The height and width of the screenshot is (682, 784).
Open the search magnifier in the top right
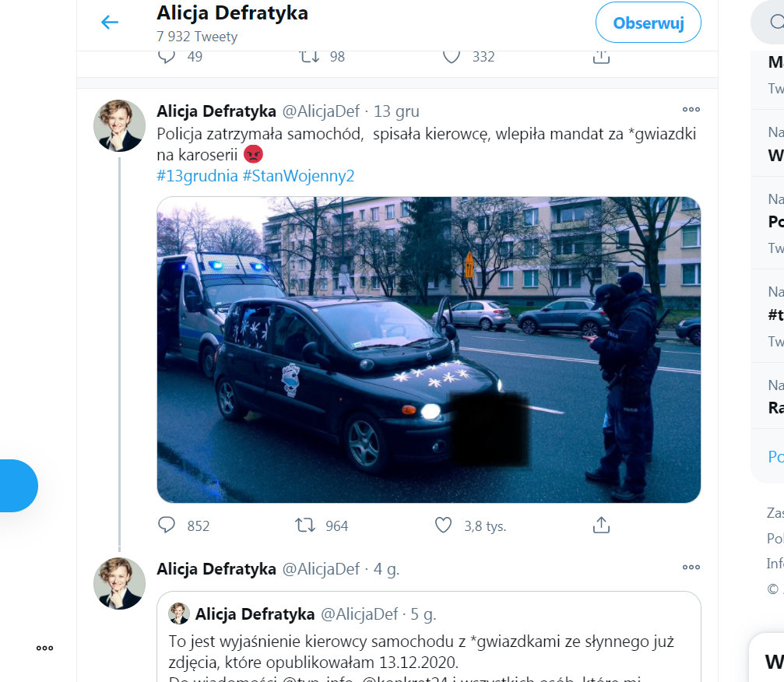[x=777, y=22]
